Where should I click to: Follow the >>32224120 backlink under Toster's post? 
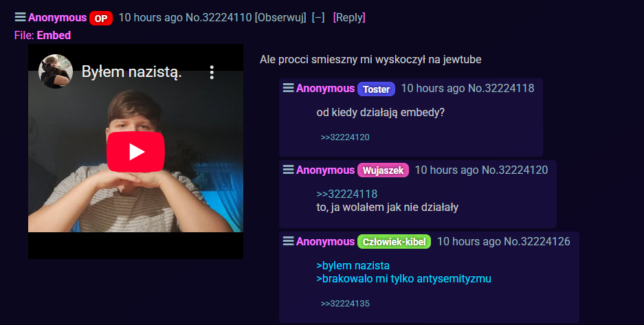345,137
